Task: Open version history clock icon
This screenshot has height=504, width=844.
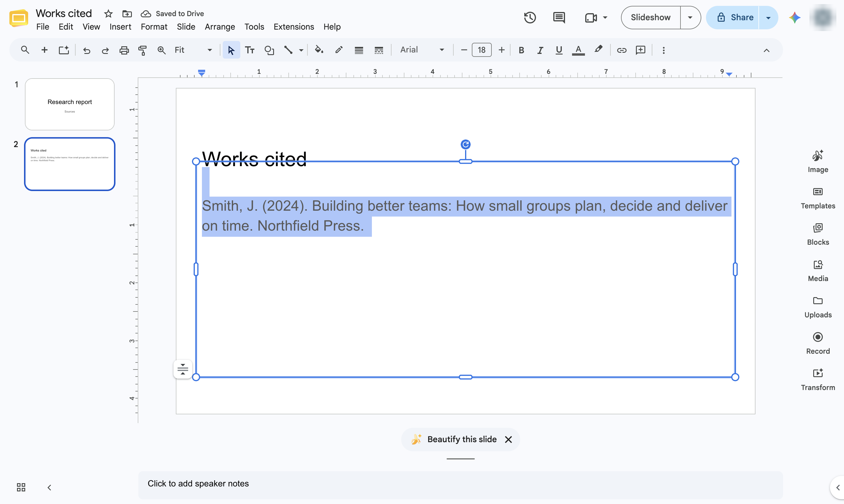Action: pyautogui.click(x=530, y=17)
